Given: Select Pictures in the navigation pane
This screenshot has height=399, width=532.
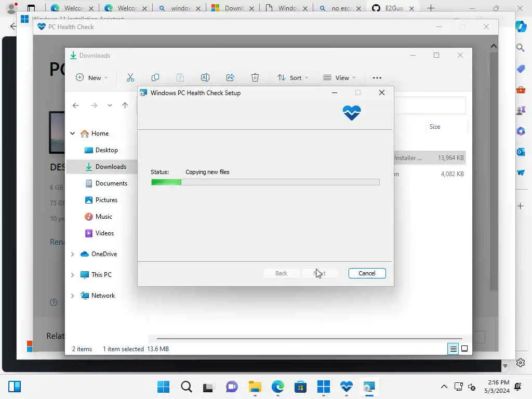Looking at the screenshot, I should click(106, 200).
